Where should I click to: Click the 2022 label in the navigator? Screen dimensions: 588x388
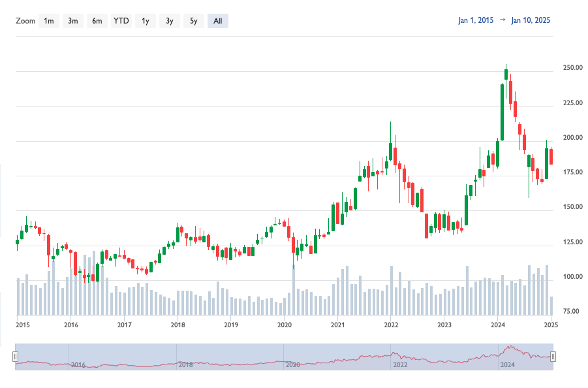[400, 364]
